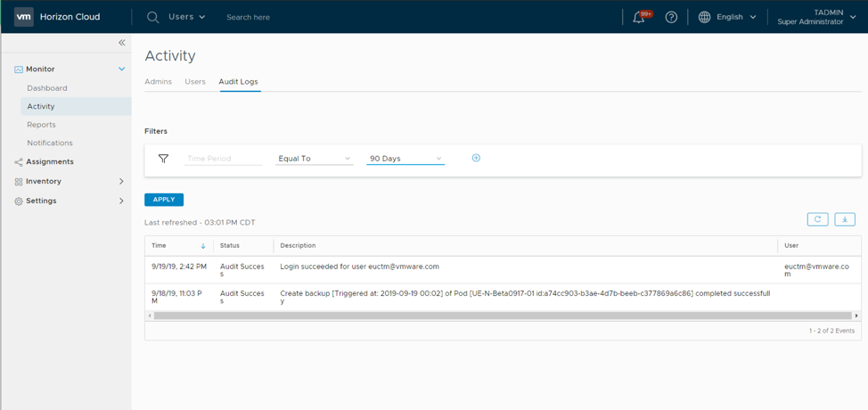Click scrollbar right arrow
Screen dimensions: 868x410
click(x=857, y=316)
